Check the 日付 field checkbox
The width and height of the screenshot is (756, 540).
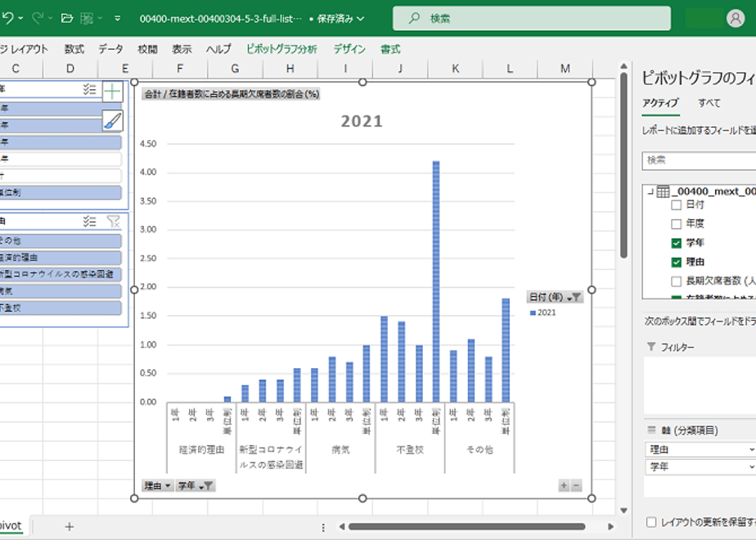pyautogui.click(x=677, y=205)
